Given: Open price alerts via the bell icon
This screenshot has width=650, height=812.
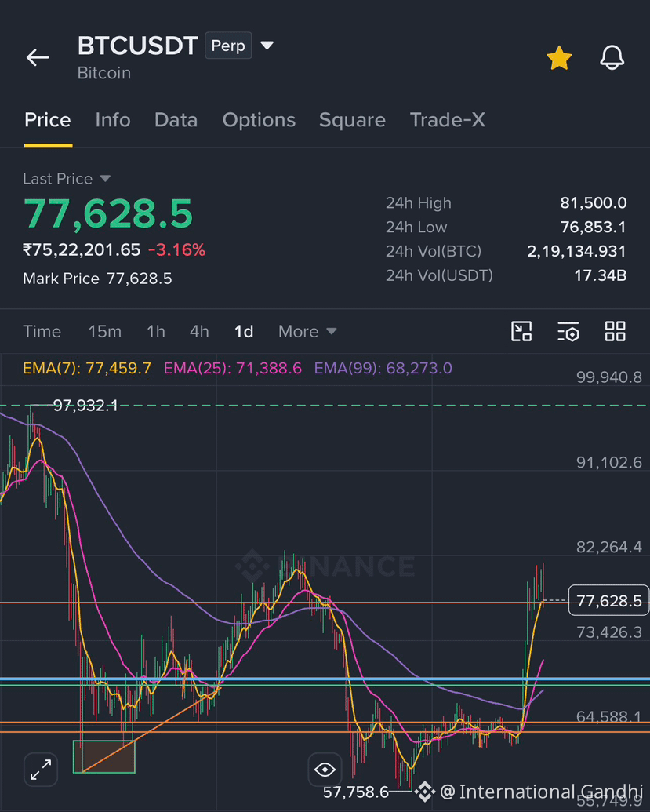Looking at the screenshot, I should tap(612, 57).
